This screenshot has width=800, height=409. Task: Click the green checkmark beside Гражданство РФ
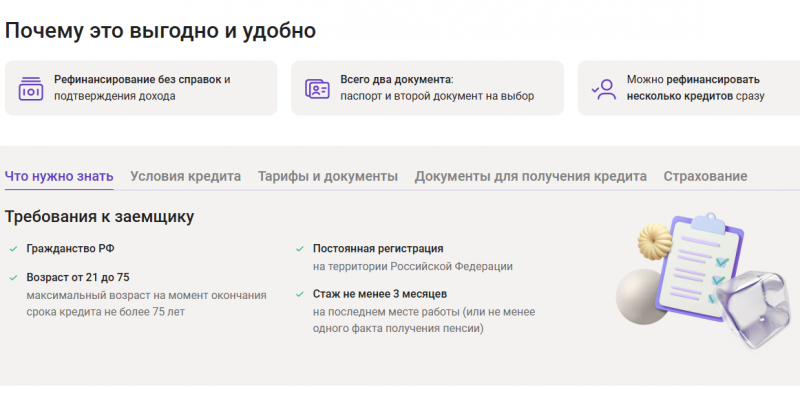click(x=13, y=248)
